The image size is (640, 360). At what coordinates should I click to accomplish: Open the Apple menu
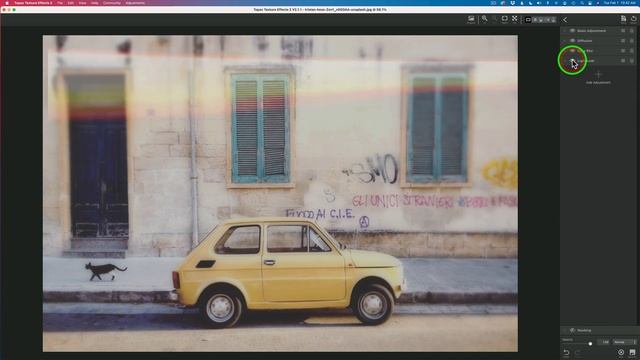pyautogui.click(x=6, y=3)
